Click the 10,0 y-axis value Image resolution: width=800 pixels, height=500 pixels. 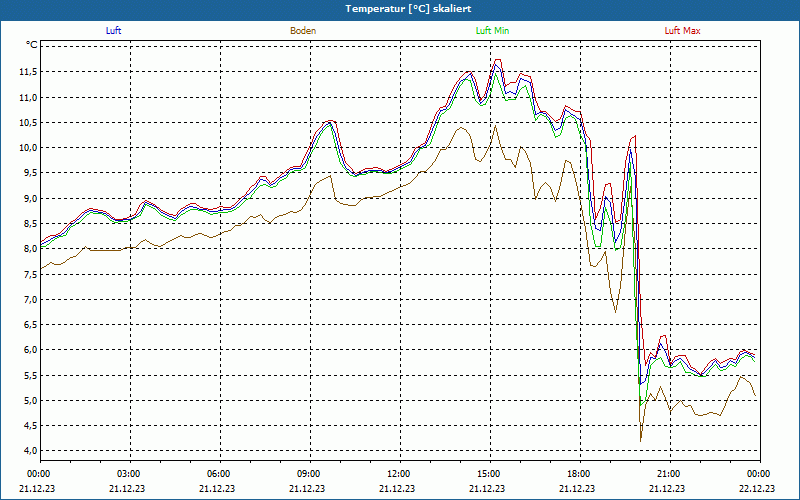[x=28, y=148]
